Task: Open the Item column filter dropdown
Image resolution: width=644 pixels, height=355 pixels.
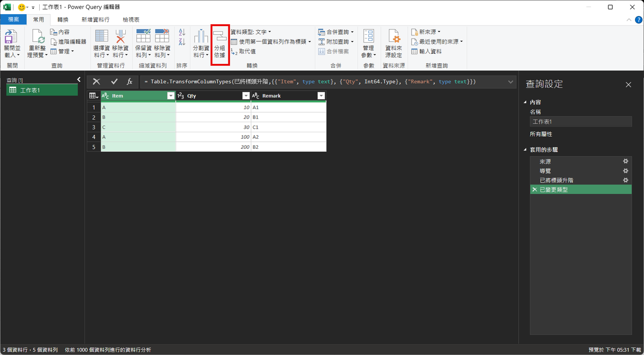Action: (171, 96)
